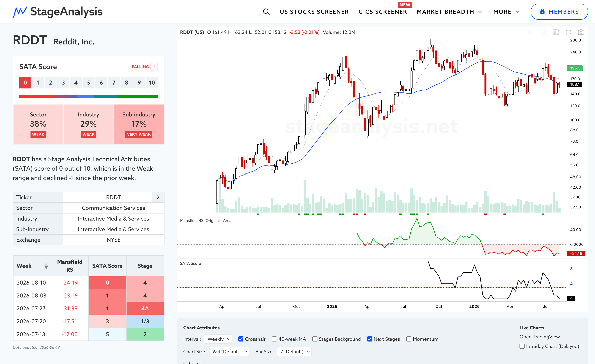Viewport: 595px width, 364px height.
Task: Open the Weekly interval dropdown
Action: click(218, 339)
